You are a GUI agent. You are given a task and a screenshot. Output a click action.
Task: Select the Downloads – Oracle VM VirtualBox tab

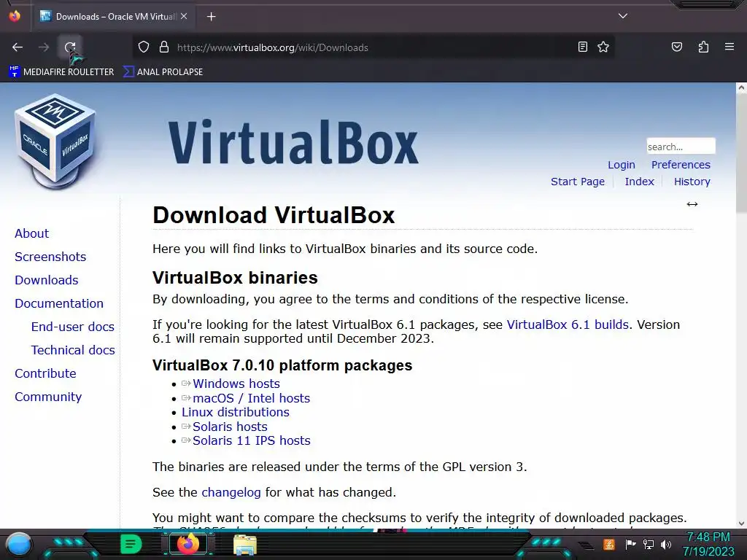[x=113, y=17]
